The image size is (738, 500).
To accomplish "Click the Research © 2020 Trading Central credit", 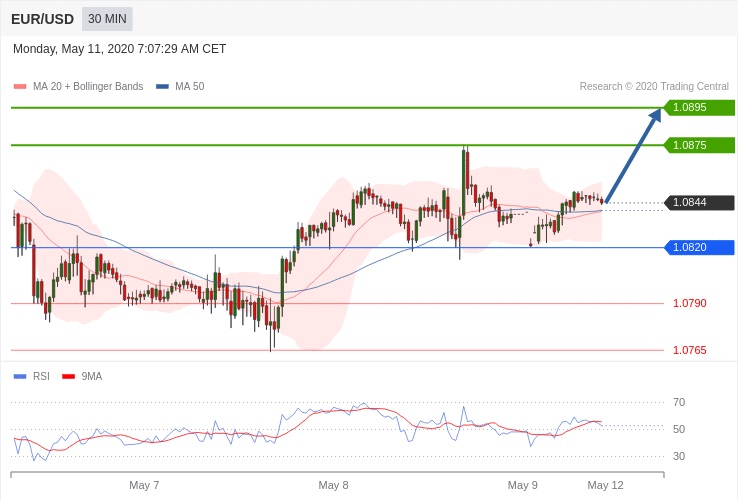I will pyautogui.click(x=654, y=87).
